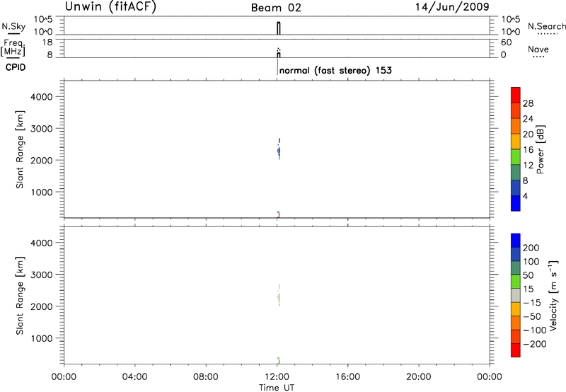Click the '-200' Velocity colorbar tick label

coord(535,344)
